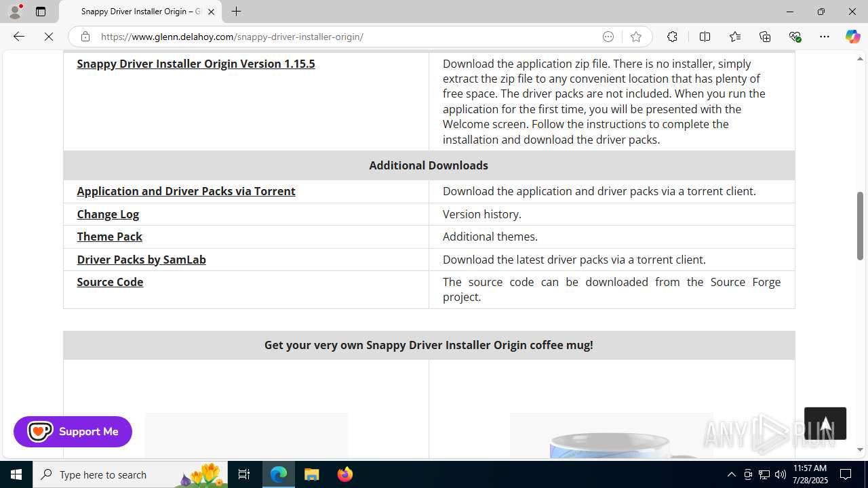Click the Support Me button
Screen dimensions: 868x488
[x=73, y=432]
